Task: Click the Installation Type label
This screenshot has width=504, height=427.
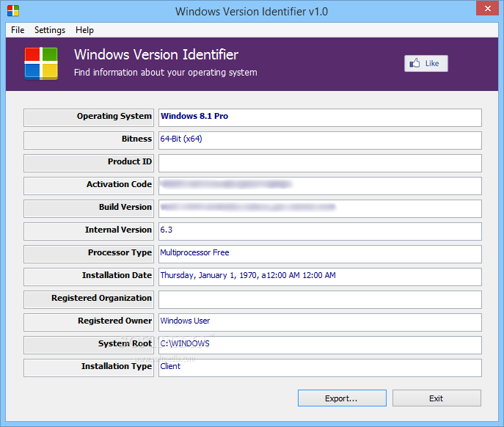Action: coord(89,368)
